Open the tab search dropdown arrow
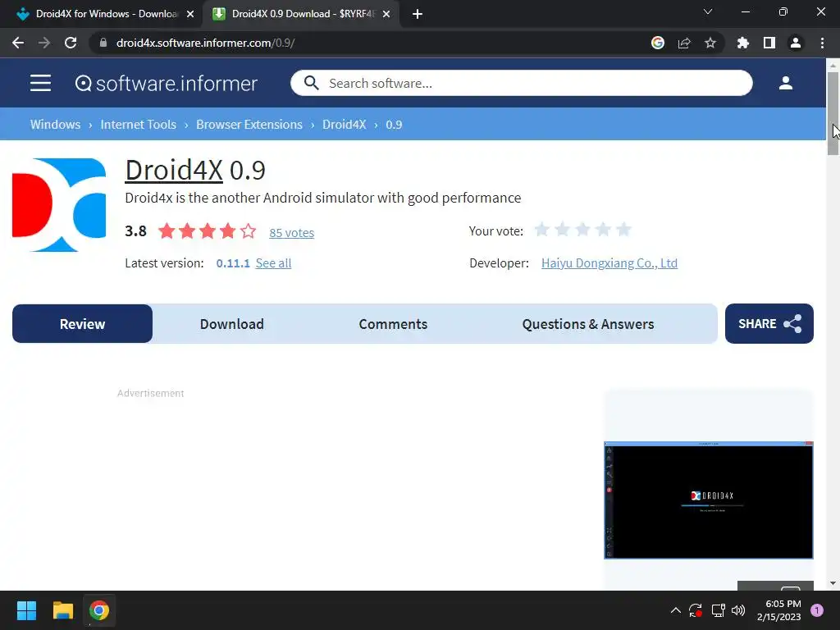Screen dimensions: 840x630 pos(708,11)
